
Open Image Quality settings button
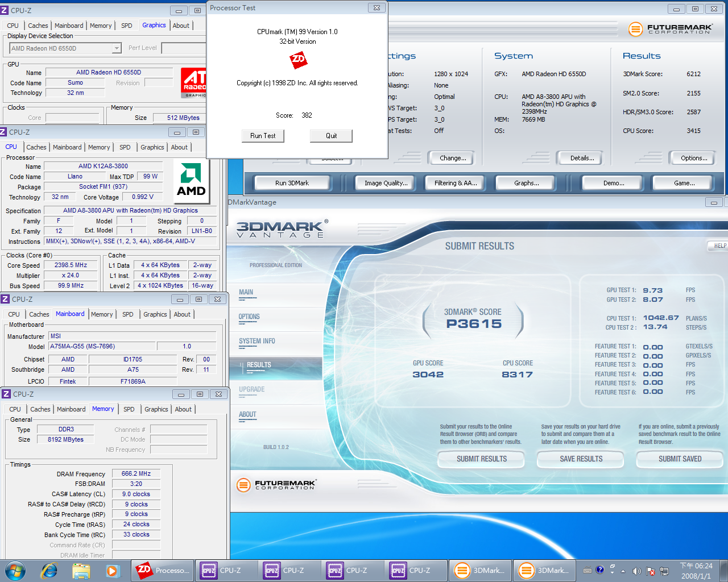(386, 183)
